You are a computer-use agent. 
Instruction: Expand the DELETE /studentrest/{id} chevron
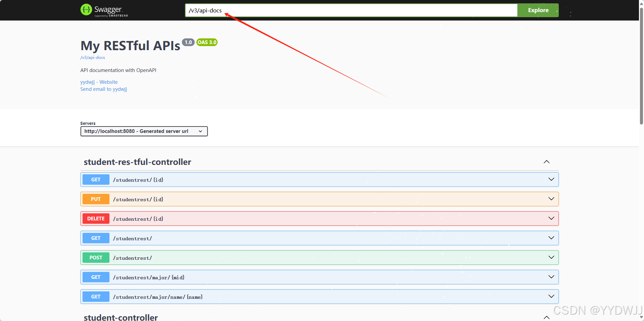coord(551,218)
